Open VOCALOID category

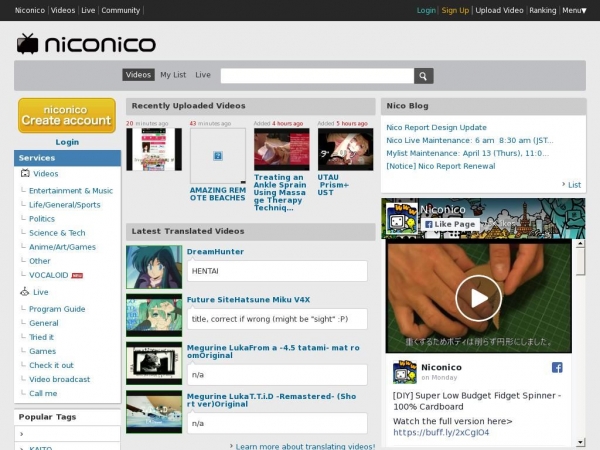pos(49,275)
